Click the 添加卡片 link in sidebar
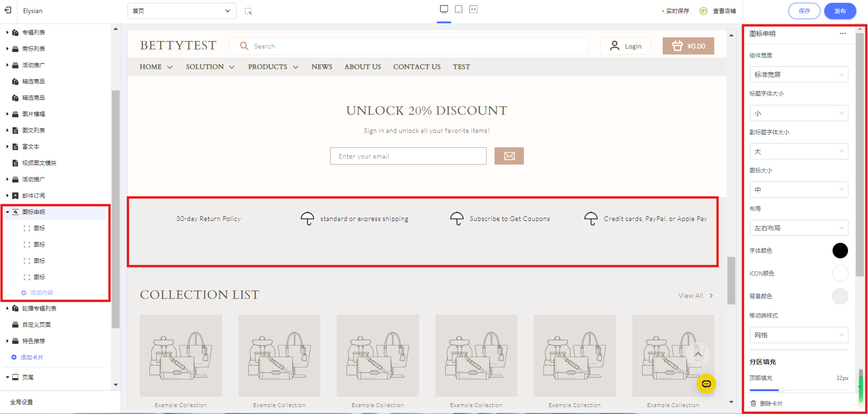868x414 pixels. [x=32, y=358]
